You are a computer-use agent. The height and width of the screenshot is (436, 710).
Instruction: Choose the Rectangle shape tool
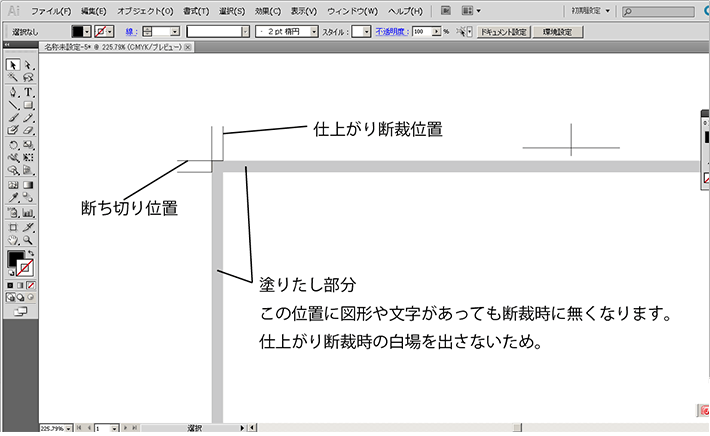click(x=28, y=104)
